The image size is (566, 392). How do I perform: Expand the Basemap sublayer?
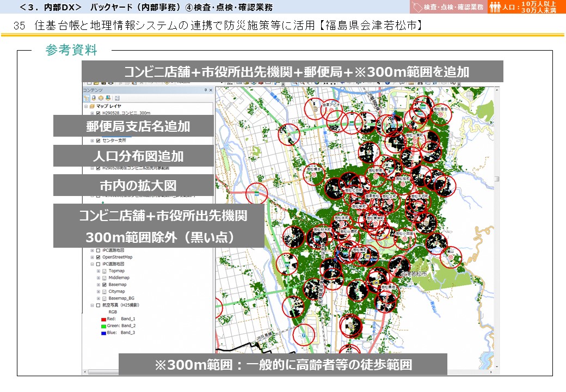[x=98, y=284]
